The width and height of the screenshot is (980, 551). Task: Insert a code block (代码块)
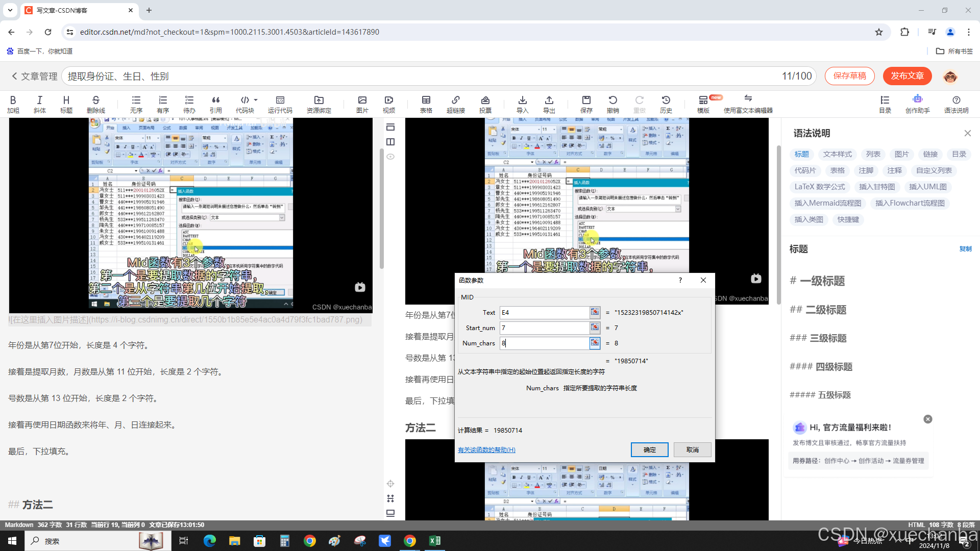click(245, 104)
